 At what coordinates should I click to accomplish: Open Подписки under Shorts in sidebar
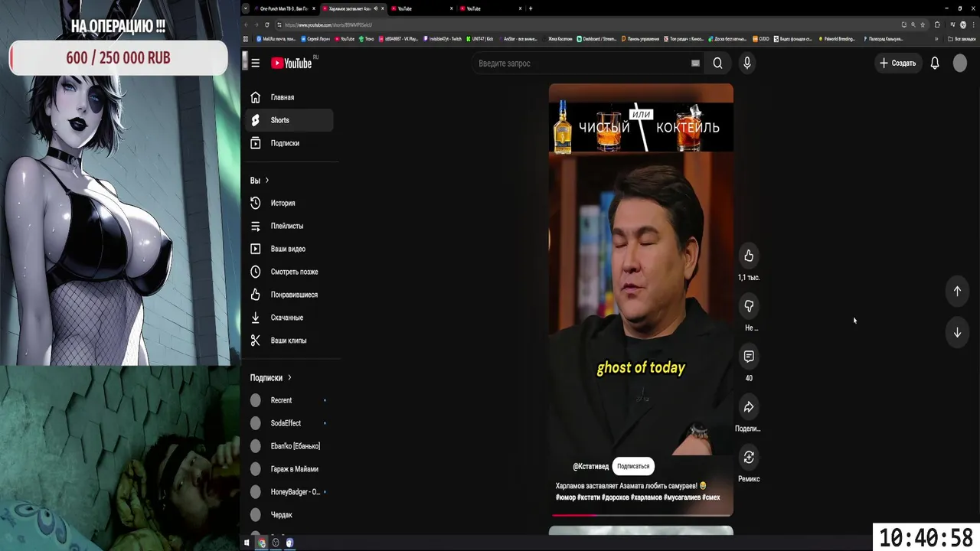pos(289,143)
